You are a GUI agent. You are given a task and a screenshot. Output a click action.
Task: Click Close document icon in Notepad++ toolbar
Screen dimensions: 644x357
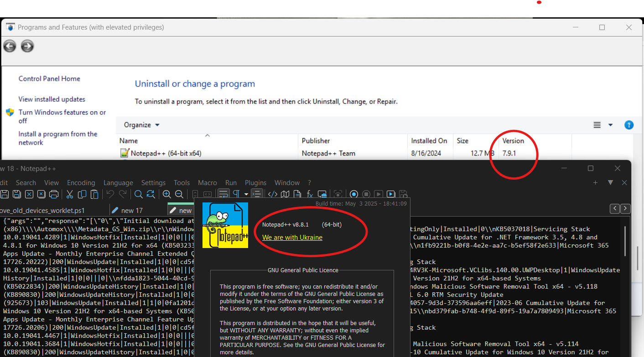point(29,194)
